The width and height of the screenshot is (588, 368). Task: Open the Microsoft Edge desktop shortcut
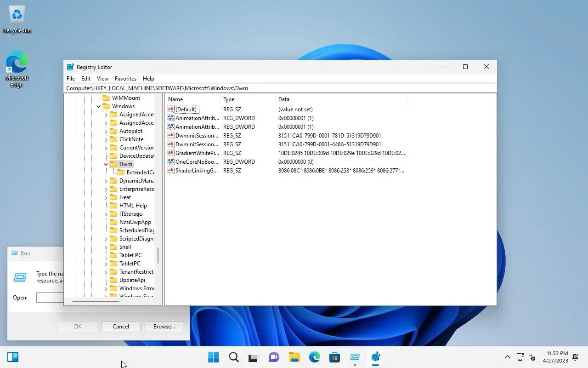coord(17,69)
